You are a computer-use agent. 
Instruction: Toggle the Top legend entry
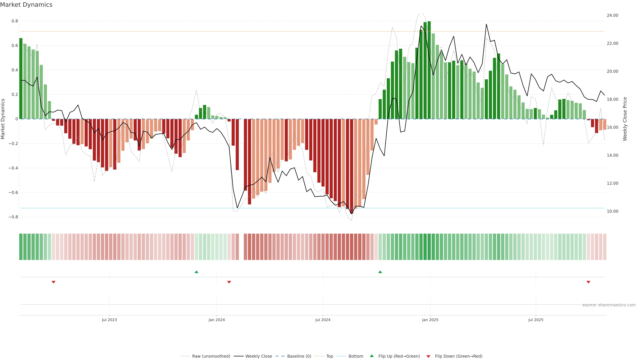tap(330, 356)
